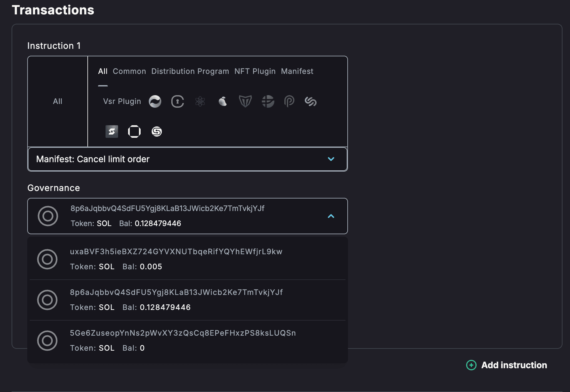Pick the striped globe protocol icon

tap(268, 101)
